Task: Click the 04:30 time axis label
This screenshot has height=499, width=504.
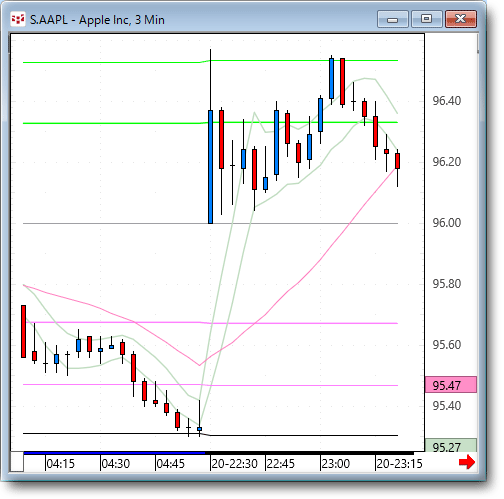Action: [x=116, y=464]
